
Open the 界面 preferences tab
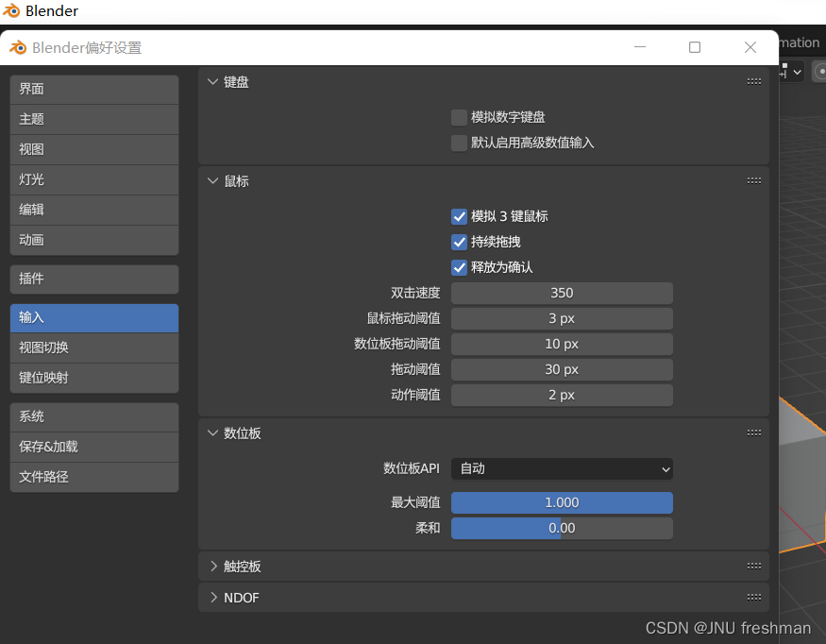(94, 90)
